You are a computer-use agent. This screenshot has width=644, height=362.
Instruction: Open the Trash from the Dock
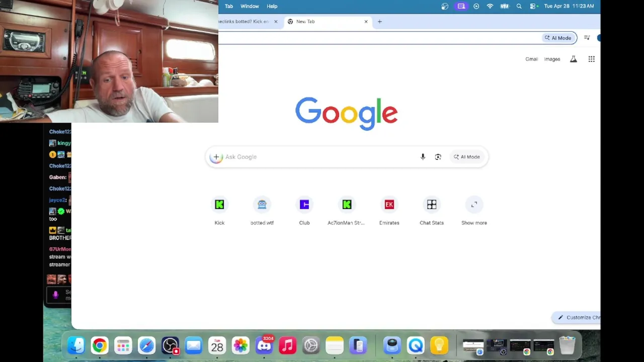(x=567, y=345)
